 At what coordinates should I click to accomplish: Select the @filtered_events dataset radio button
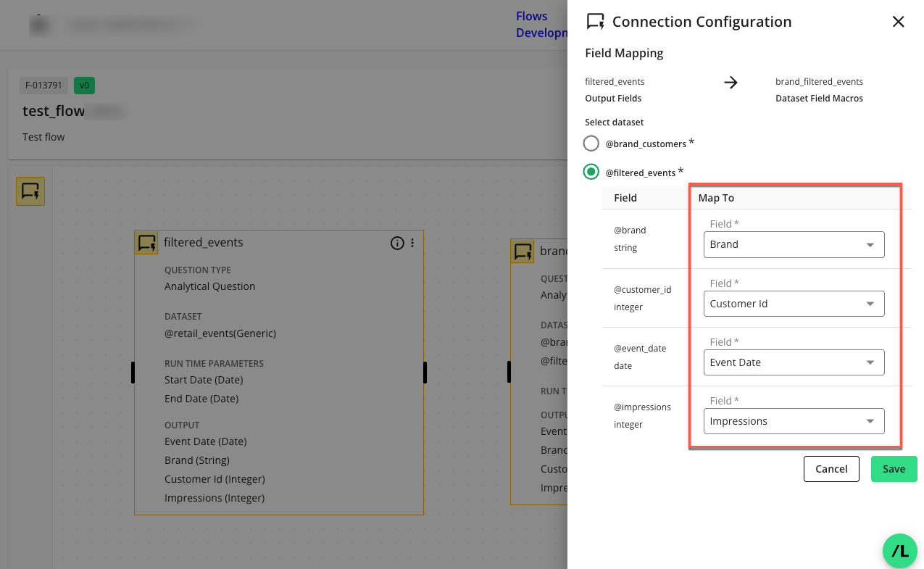coord(591,172)
